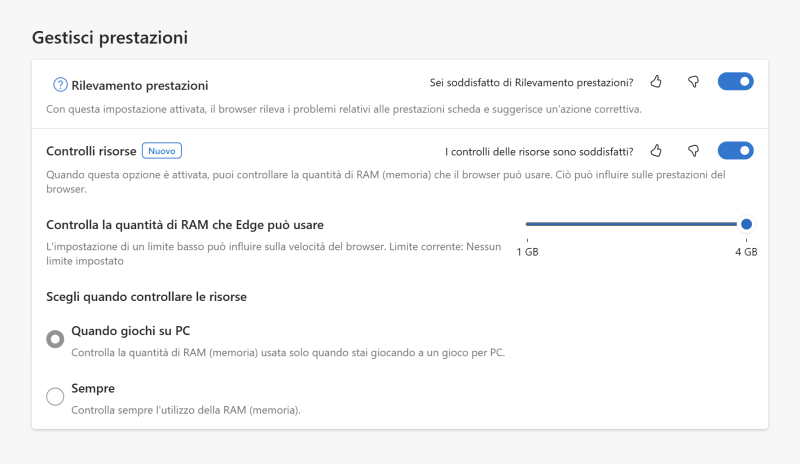Image resolution: width=800 pixels, height=464 pixels.
Task: Give thumbs down for Rilevamento prestazioni
Action: click(x=692, y=82)
